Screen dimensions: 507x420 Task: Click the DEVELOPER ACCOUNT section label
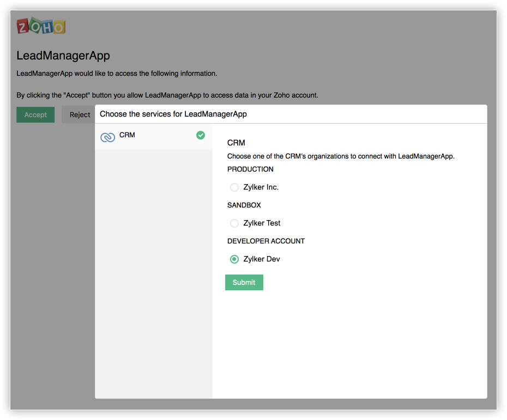coord(266,241)
